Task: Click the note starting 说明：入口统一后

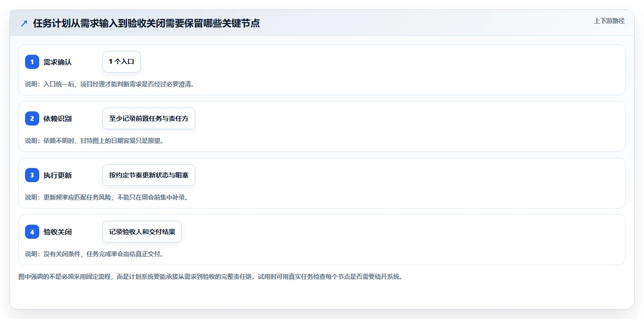Action: tap(110, 84)
